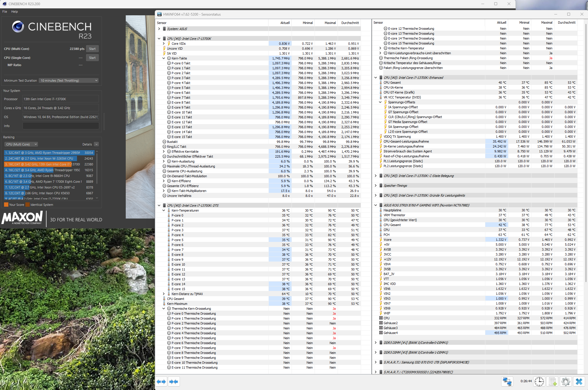Reset sensor min/max with the clock icon
588x390 pixels.
coord(539,381)
